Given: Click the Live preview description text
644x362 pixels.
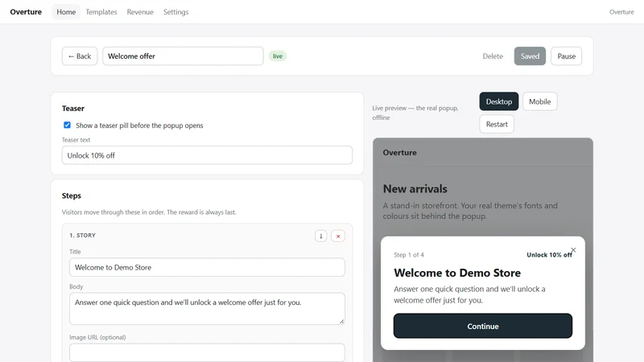Looking at the screenshot, I should [415, 113].
